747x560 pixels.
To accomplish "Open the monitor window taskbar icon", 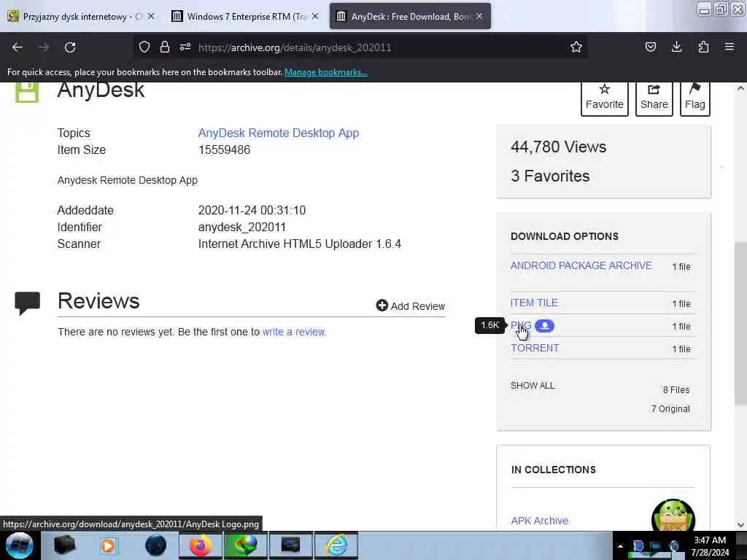I will coord(290,545).
